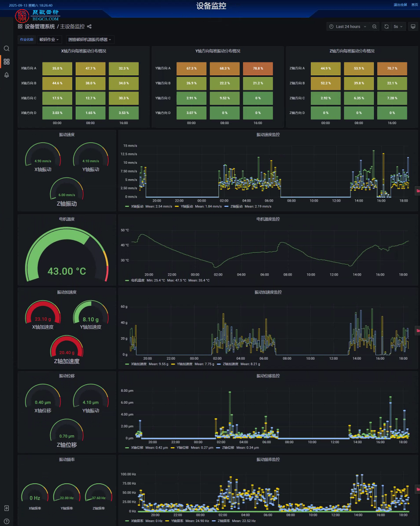Click the 首页 link
Image resolution: width=420 pixels, height=526 pixels.
(x=415, y=5)
